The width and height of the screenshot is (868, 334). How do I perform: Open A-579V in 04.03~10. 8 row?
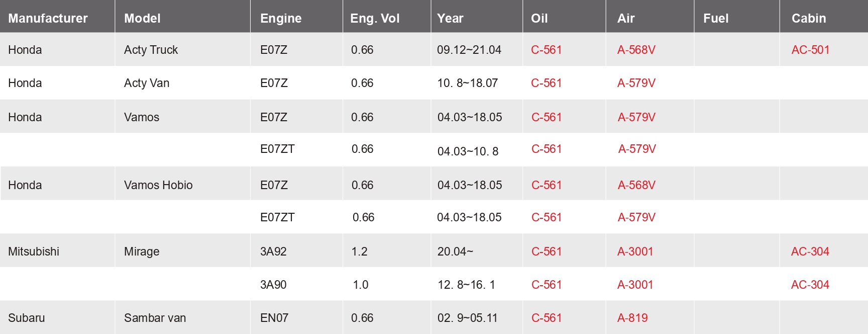[637, 149]
